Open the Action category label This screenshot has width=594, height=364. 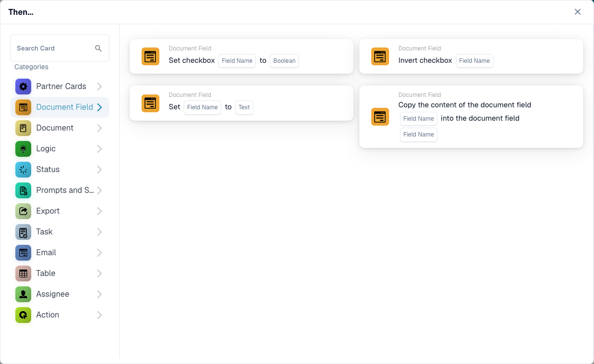click(48, 315)
